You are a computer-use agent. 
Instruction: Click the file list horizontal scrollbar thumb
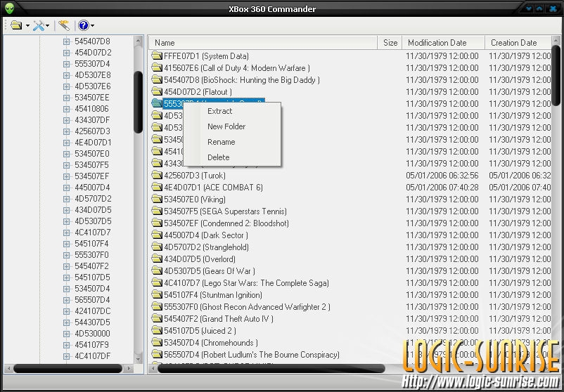[x=271, y=368]
